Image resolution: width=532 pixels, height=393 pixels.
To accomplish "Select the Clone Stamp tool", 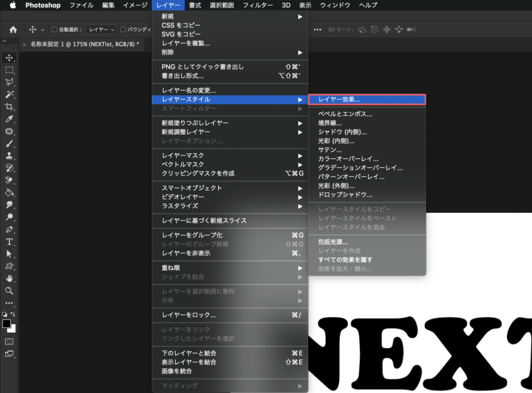I will (9, 156).
